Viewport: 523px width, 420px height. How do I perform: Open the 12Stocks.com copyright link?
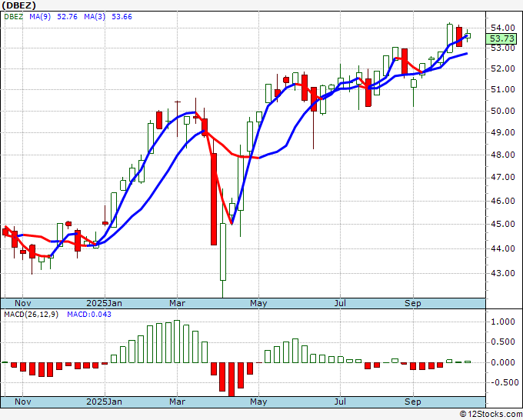click(x=491, y=415)
